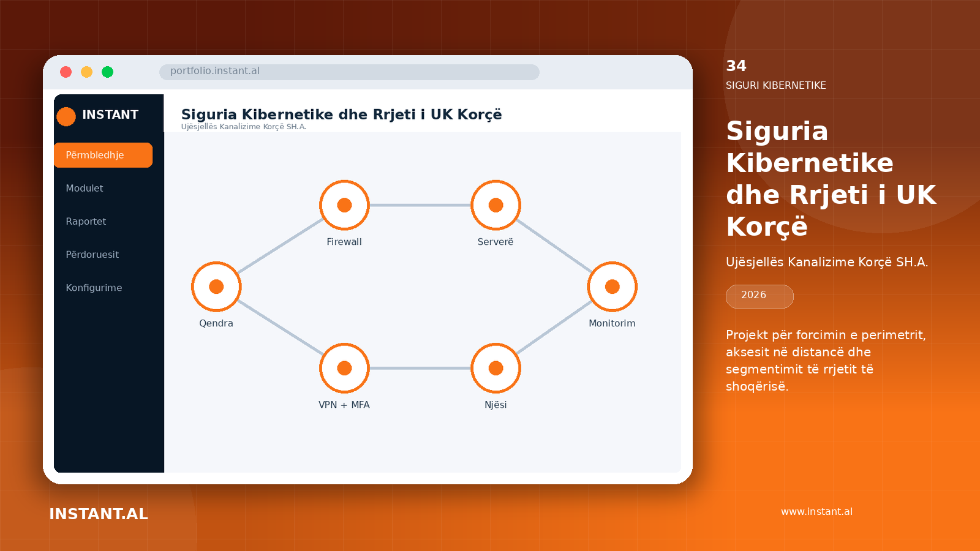Click the "Serverë" node label

pyautogui.click(x=496, y=242)
